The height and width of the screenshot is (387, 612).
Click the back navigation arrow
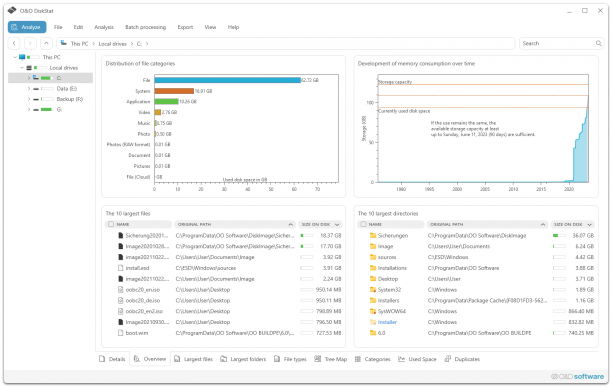[14, 43]
